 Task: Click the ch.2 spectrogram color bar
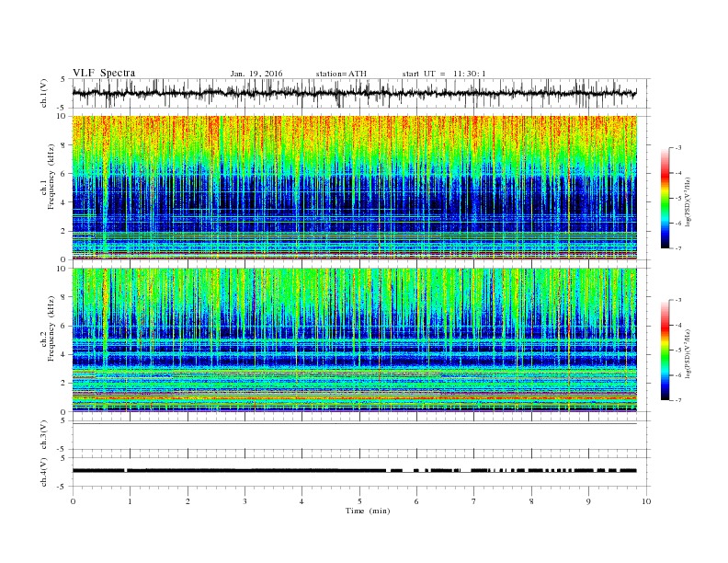pyautogui.click(x=665, y=350)
